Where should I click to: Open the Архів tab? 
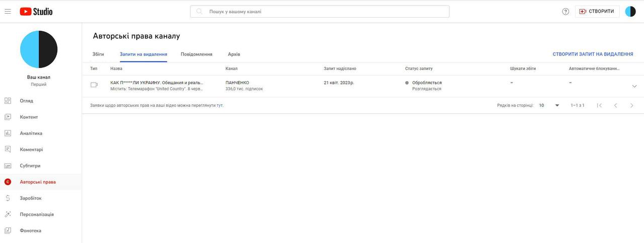234,54
